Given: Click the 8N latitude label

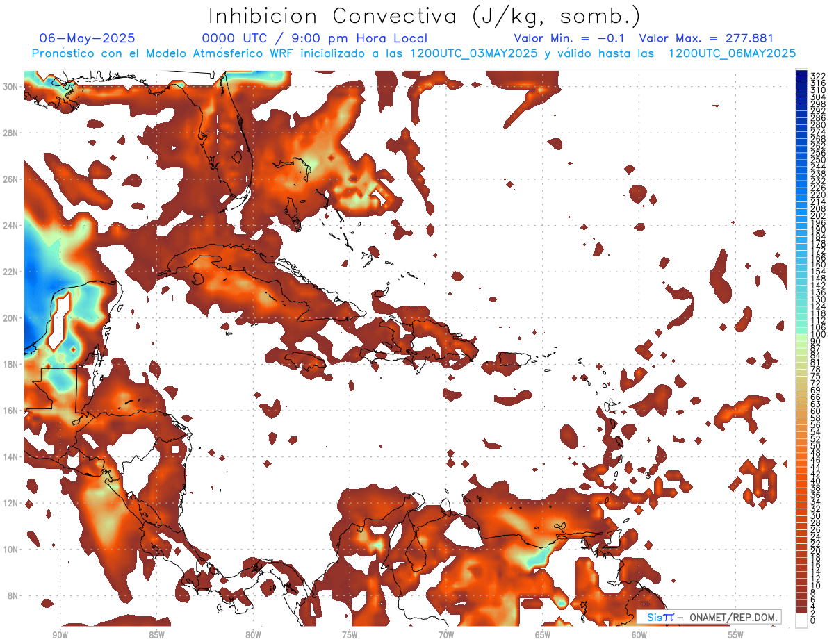Looking at the screenshot, I should pyautogui.click(x=13, y=596).
